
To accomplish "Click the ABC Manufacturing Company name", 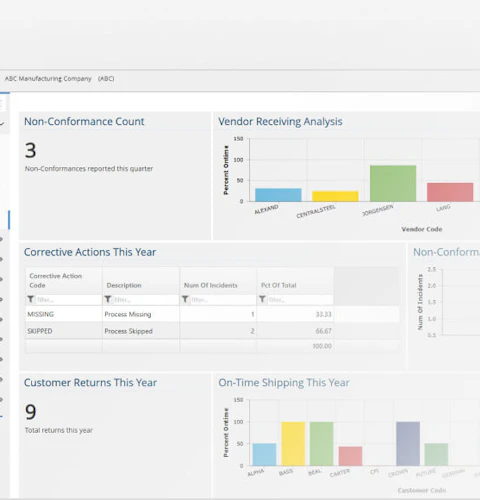I will click(48, 79).
